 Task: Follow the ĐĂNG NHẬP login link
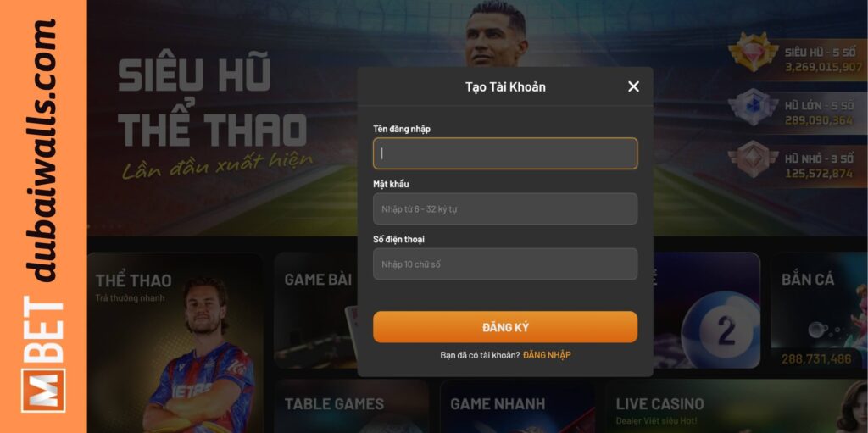[547, 355]
